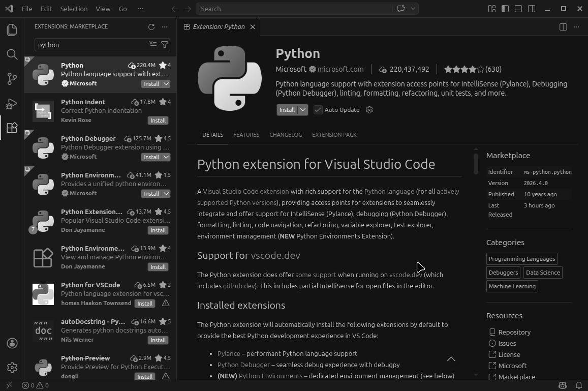This screenshot has height=391, width=588.
Task: Open the overflow menu ellipsis in menu bar
Action: [x=141, y=9]
